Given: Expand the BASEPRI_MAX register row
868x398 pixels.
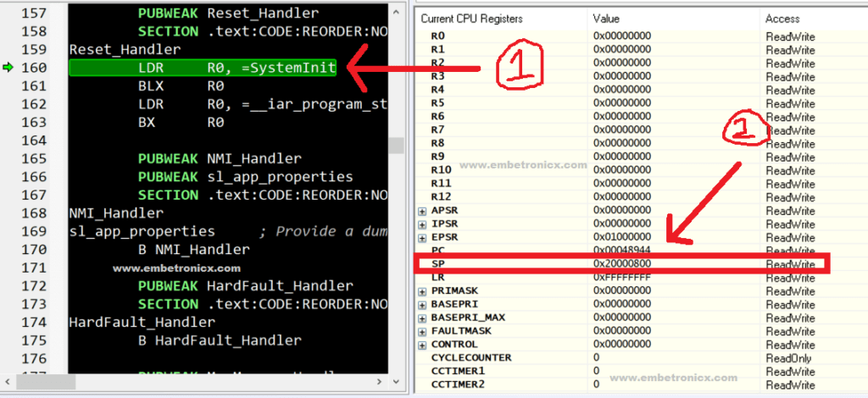Looking at the screenshot, I should pos(422,318).
